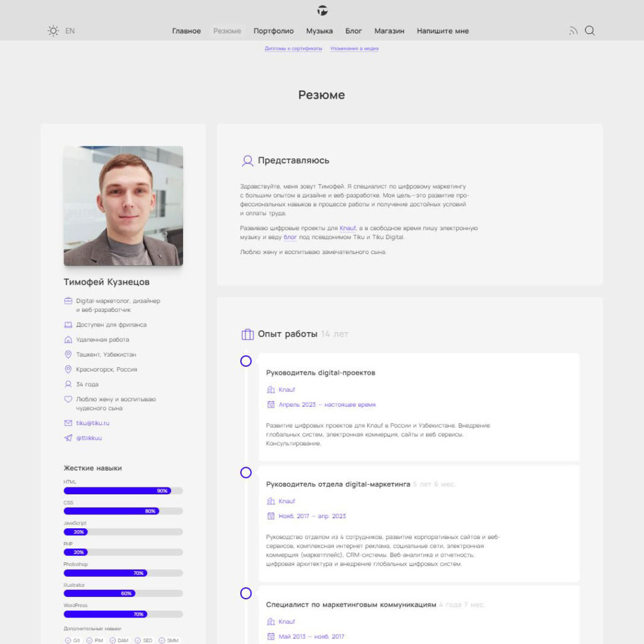Screen dimensions: 644x644
Task: Open the блог hyperlink in the intro
Action: (290, 236)
